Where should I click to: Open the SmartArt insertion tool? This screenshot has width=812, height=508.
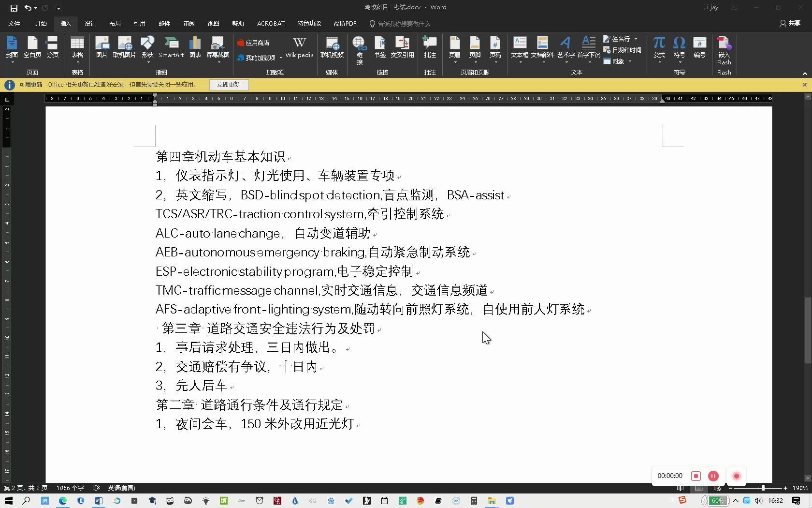pyautogui.click(x=172, y=47)
